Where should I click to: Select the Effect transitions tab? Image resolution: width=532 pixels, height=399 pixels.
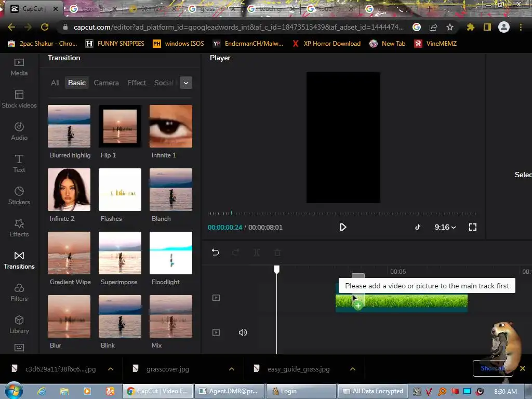[x=137, y=83]
